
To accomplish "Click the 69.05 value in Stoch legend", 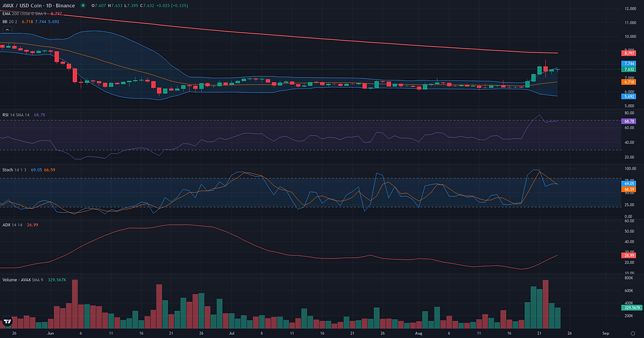I will (x=37, y=170).
